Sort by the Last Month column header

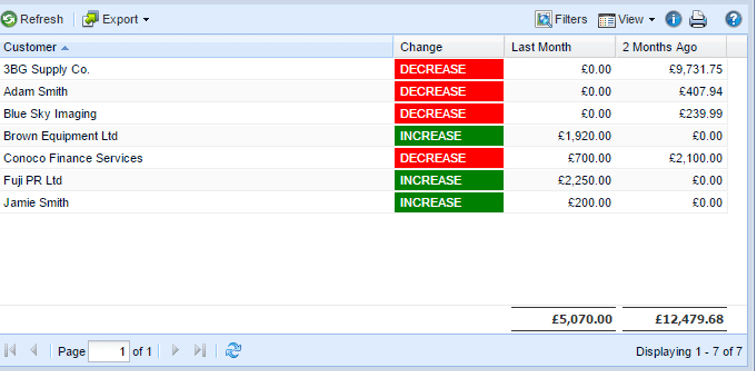560,47
